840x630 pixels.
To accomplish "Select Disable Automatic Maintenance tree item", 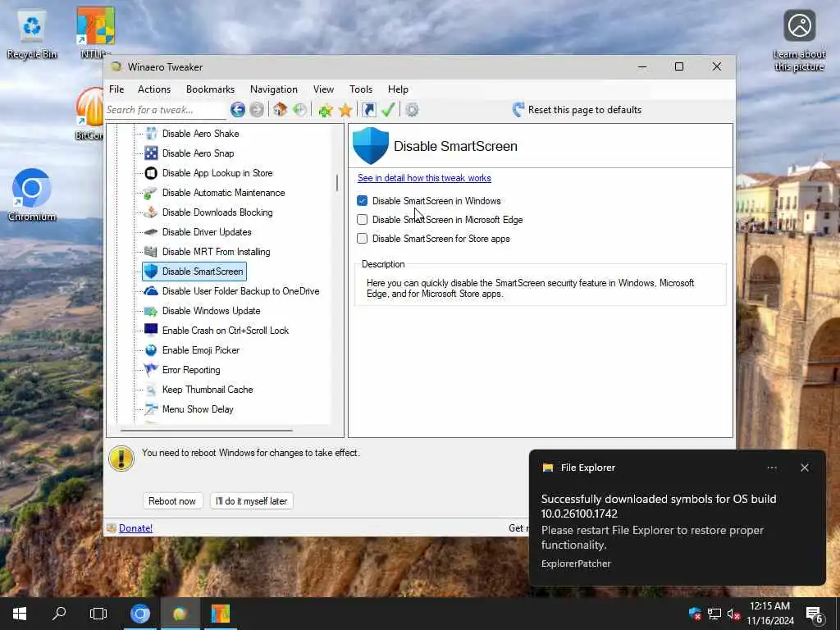I will coord(223,193).
